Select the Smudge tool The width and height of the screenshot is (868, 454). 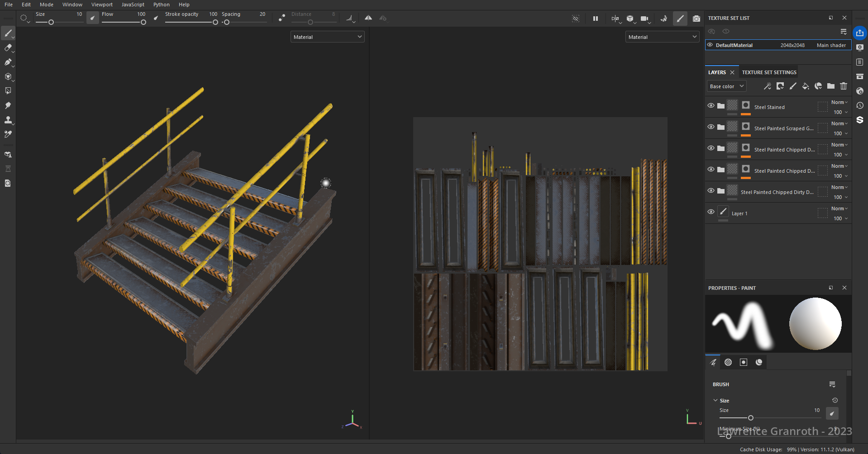coord(8,105)
